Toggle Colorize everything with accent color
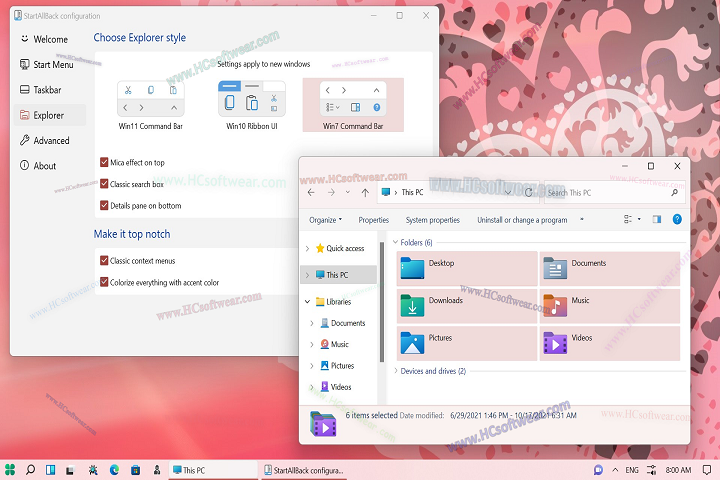Image resolution: width=720 pixels, height=480 pixels. [104, 282]
